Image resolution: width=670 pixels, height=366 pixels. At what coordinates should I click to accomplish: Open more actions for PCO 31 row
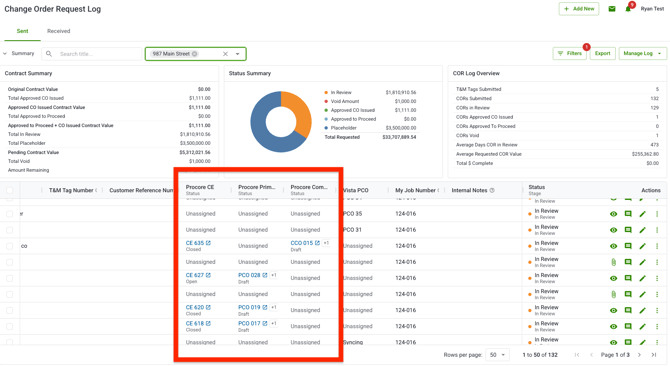click(x=657, y=230)
